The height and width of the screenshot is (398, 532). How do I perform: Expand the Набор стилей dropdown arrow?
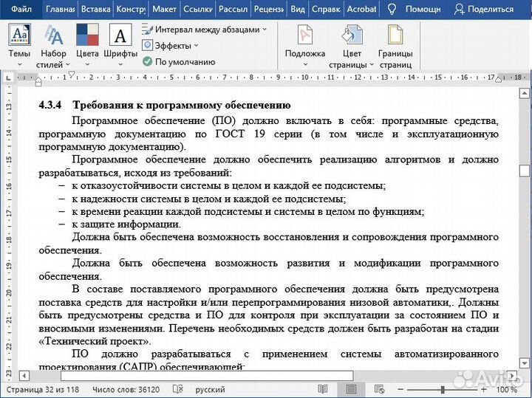coord(67,64)
